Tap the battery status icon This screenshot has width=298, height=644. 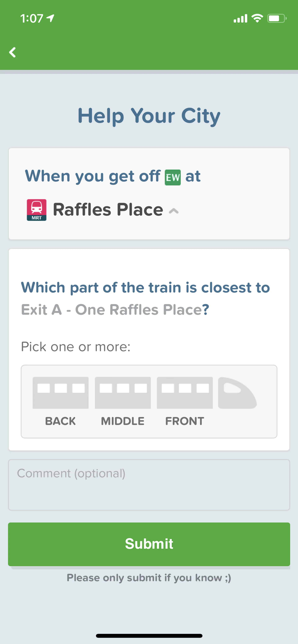tap(277, 18)
